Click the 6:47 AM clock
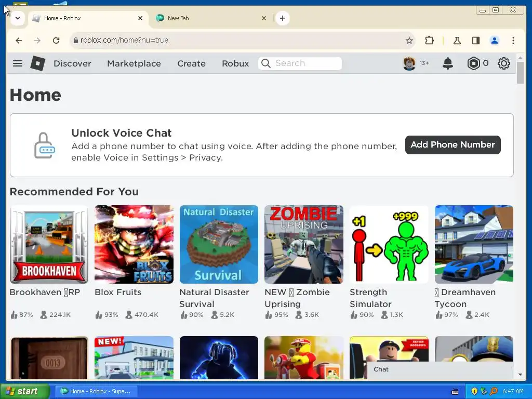The image size is (532, 399). coord(513,391)
